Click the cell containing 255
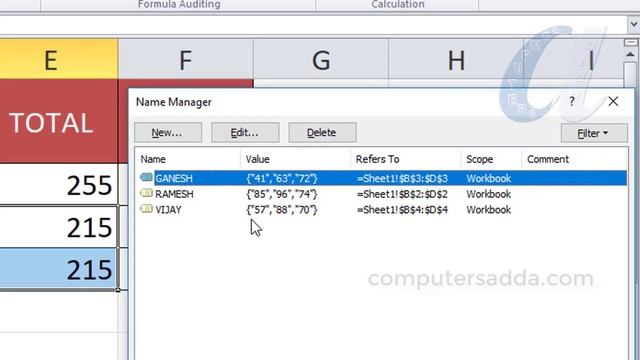640x360 pixels. click(x=59, y=184)
